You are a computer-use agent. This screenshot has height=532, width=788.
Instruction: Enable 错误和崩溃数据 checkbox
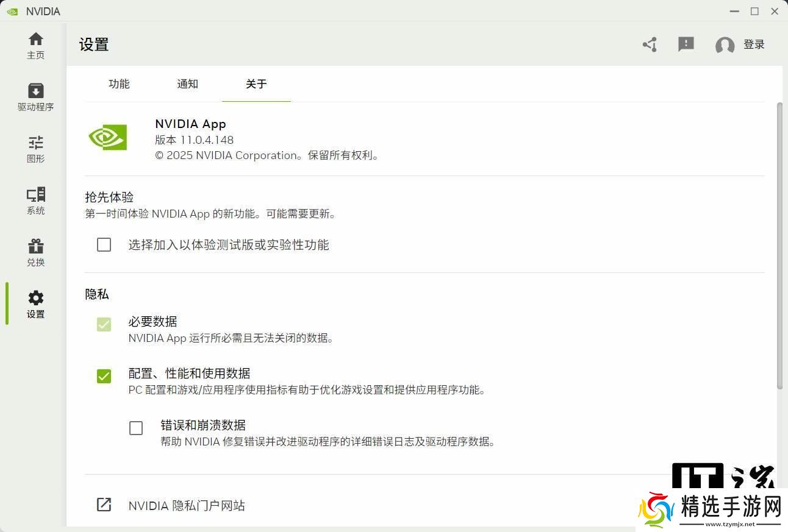pos(136,428)
